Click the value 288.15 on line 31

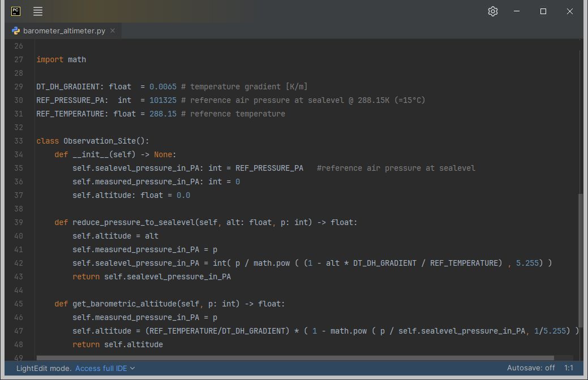coord(163,114)
